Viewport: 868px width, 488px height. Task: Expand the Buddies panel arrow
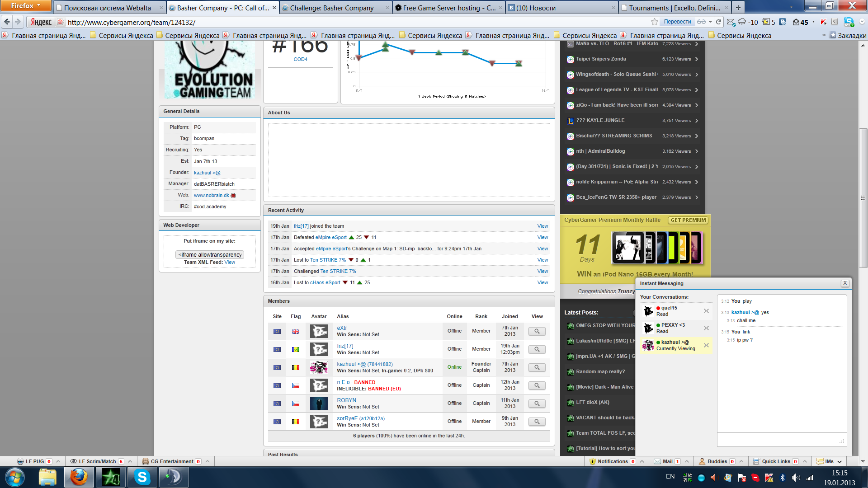tap(741, 461)
